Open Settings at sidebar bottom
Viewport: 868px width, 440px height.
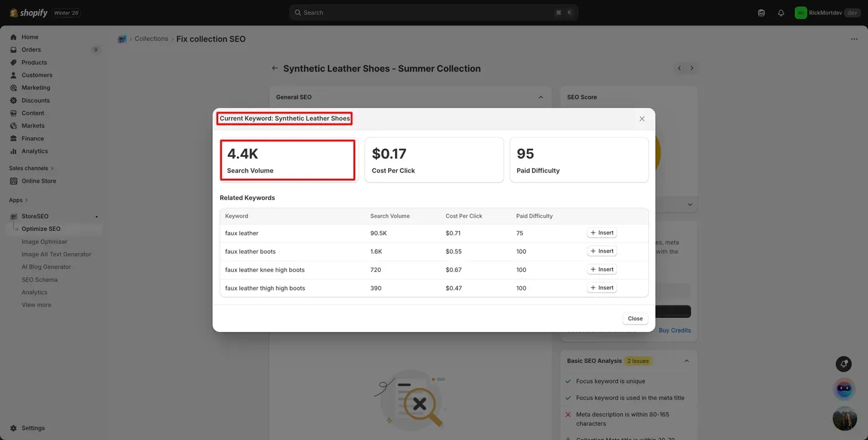(x=33, y=428)
